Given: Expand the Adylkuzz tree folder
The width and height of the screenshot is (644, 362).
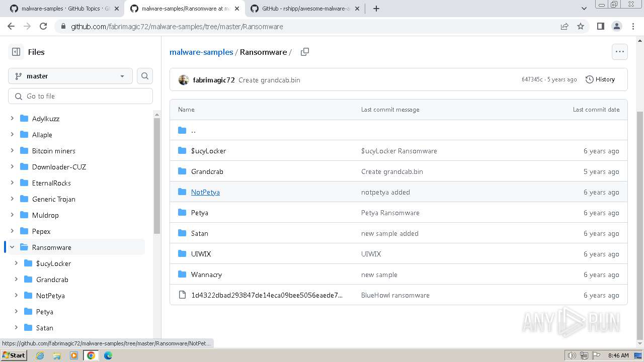Looking at the screenshot, I should tap(12, 119).
